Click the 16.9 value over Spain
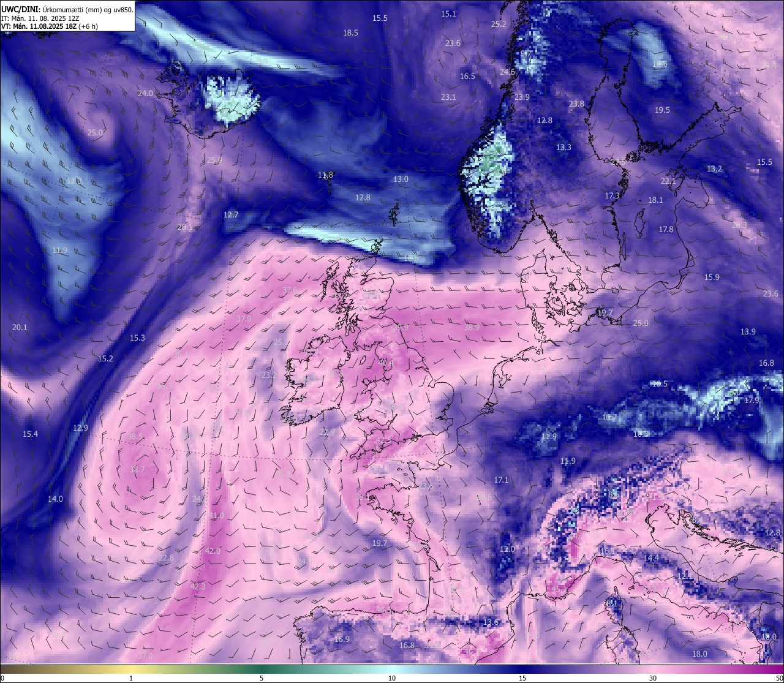This screenshot has height=683, width=784. 342,640
